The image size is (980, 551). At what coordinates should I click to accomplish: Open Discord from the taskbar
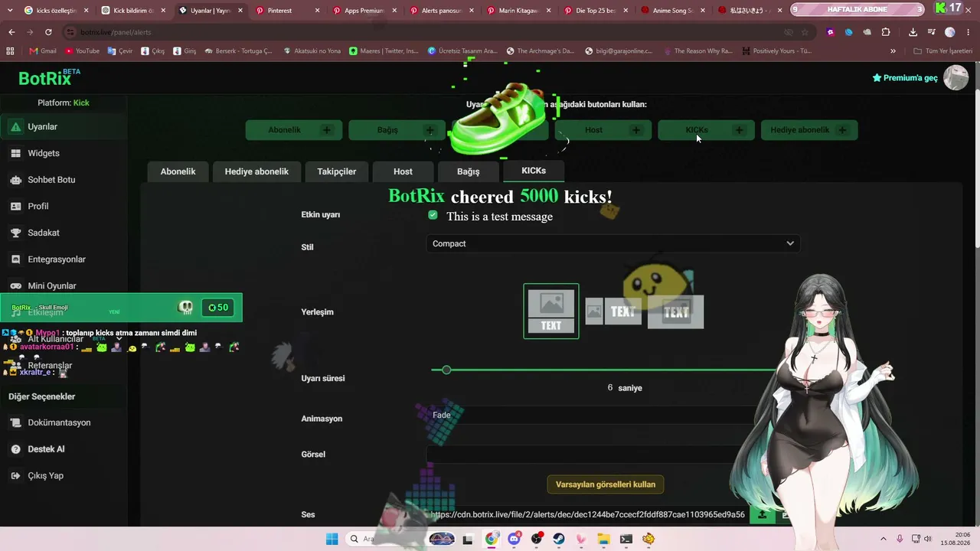click(514, 539)
